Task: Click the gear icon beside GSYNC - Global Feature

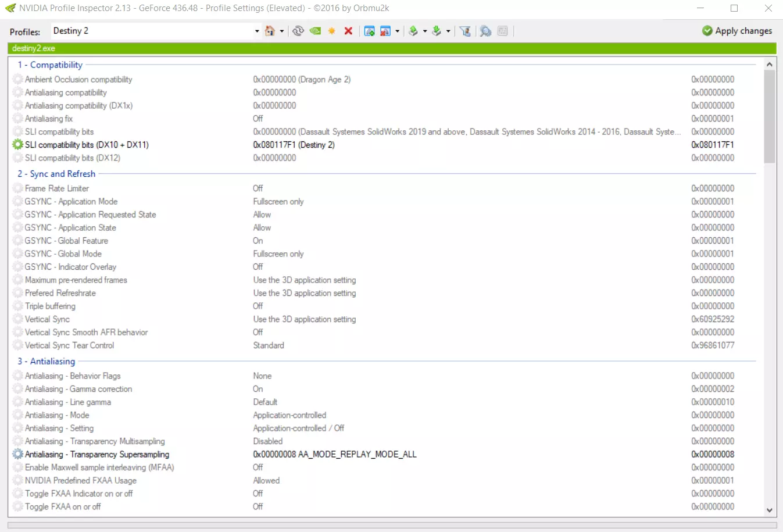Action: click(x=18, y=241)
